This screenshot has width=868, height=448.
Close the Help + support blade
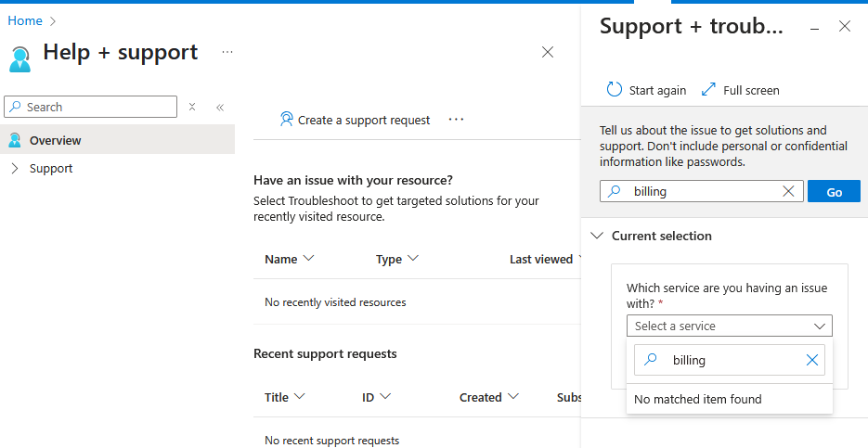(x=548, y=52)
